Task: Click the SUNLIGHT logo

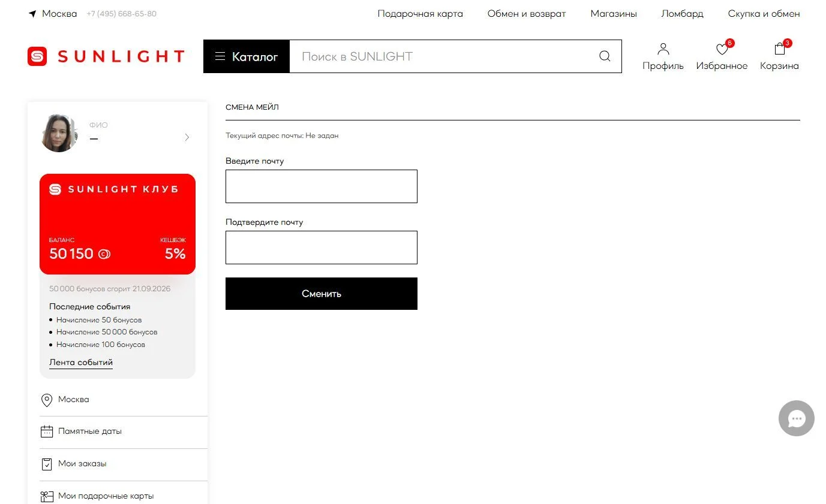Action: [x=106, y=56]
